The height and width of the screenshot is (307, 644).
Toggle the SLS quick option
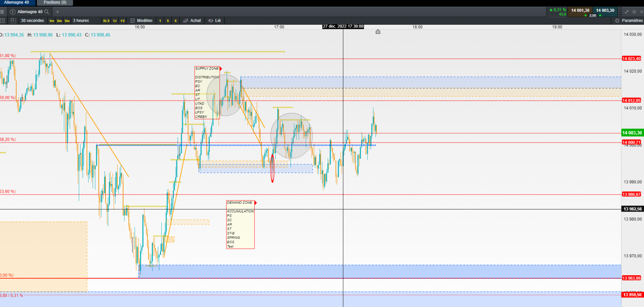pos(106,21)
